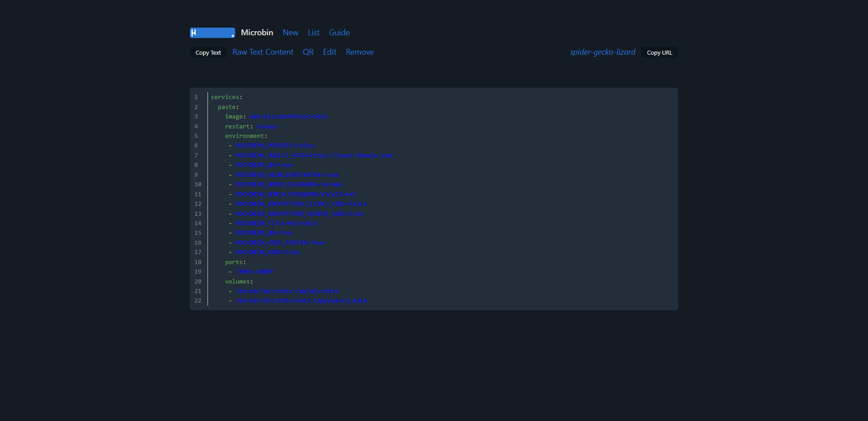Click /docker/microbin/data:/app/pasta_data volume text
This screenshot has height=421, width=868.
click(301, 301)
